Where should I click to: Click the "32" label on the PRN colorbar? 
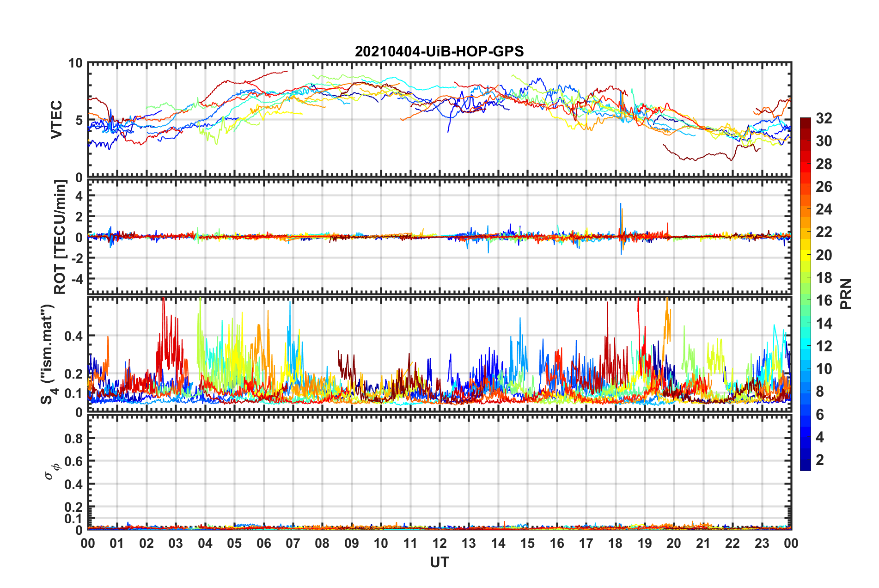tap(824, 118)
